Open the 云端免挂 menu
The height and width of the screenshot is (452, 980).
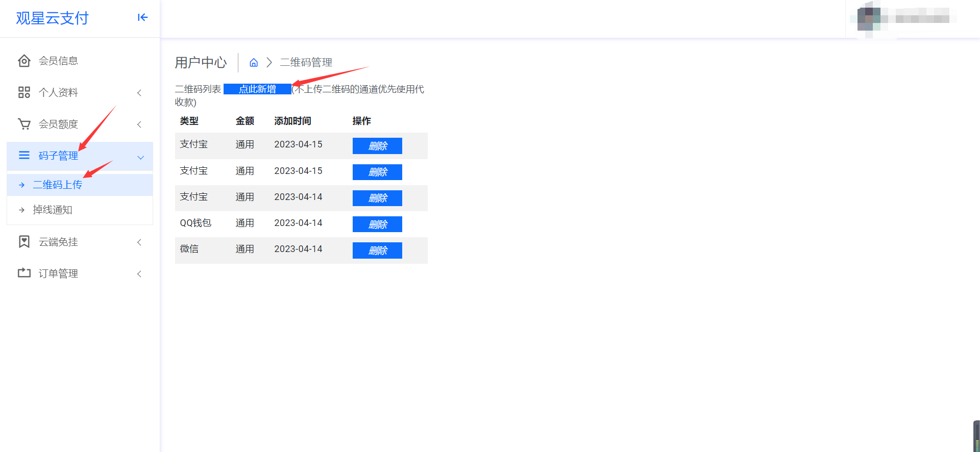[x=80, y=242]
